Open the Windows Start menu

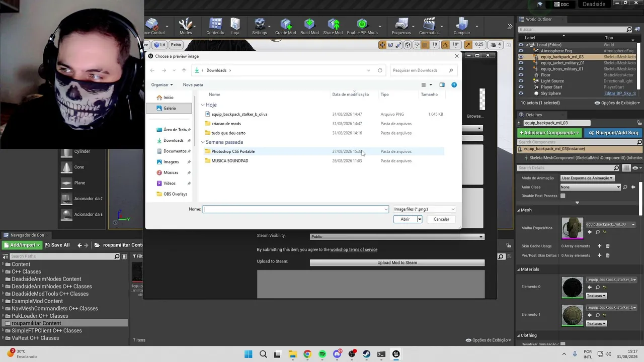coord(248,354)
